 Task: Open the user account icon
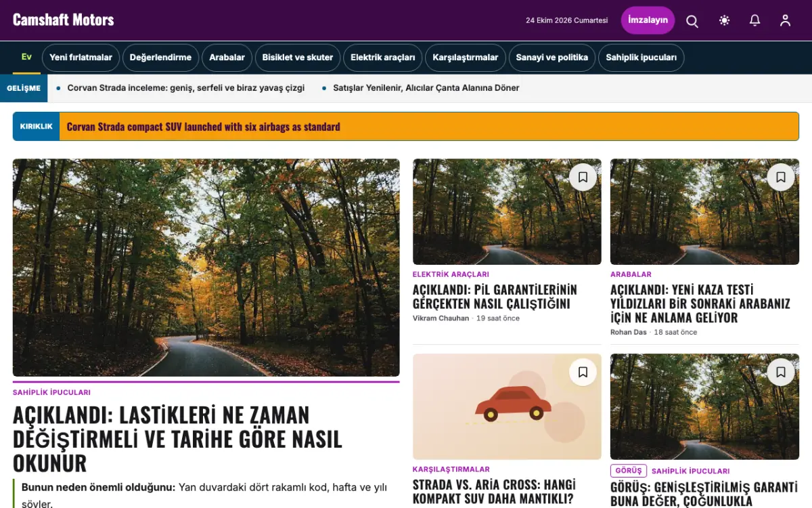coord(785,20)
